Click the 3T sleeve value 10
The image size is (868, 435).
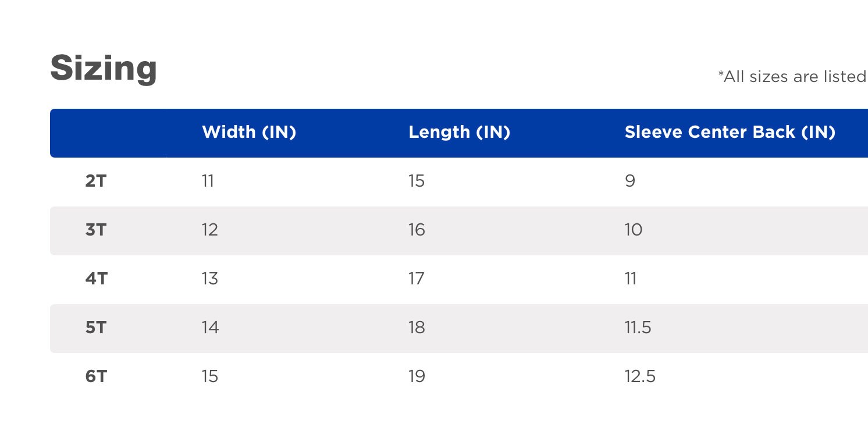coord(634,230)
